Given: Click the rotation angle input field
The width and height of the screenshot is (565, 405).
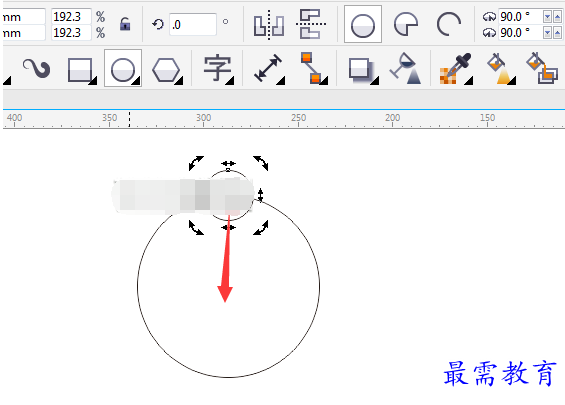Looking at the screenshot, I should pos(193,25).
